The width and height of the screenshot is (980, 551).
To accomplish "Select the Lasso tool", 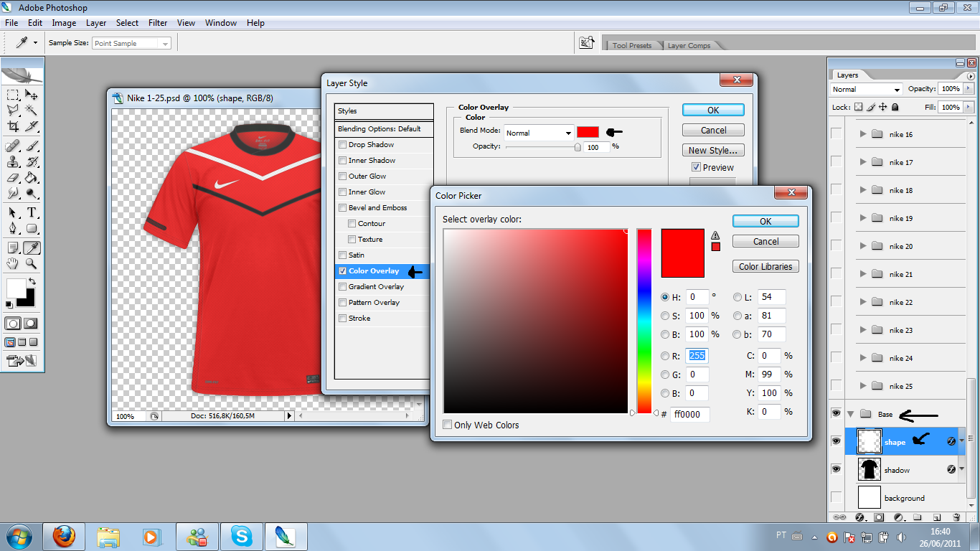I will pos(13,110).
